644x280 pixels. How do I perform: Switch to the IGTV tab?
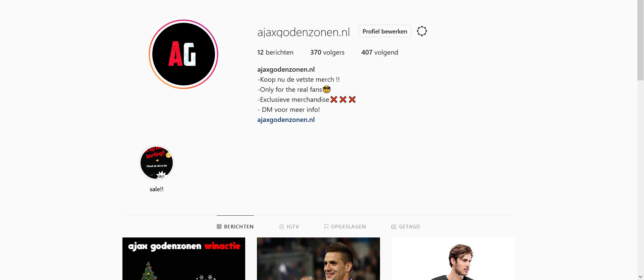coord(289,227)
